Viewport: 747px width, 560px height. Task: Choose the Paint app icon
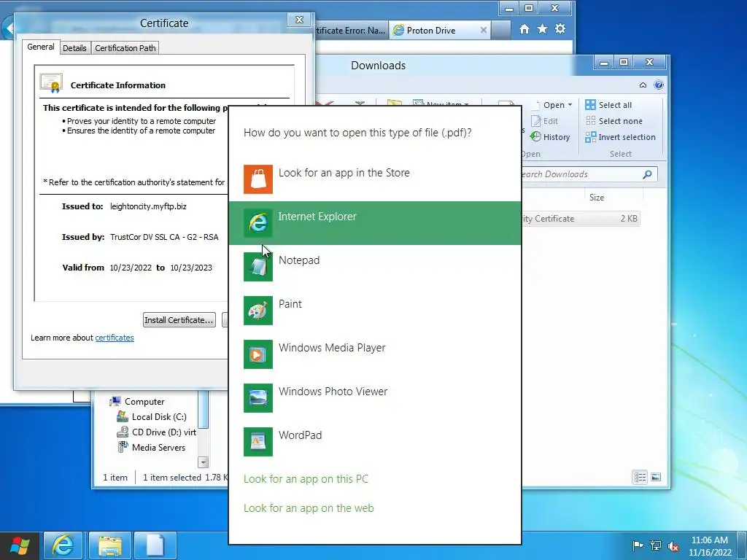(258, 311)
